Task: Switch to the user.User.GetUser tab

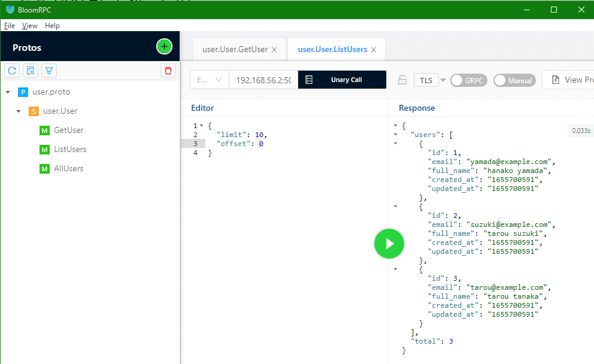Action: click(x=234, y=48)
